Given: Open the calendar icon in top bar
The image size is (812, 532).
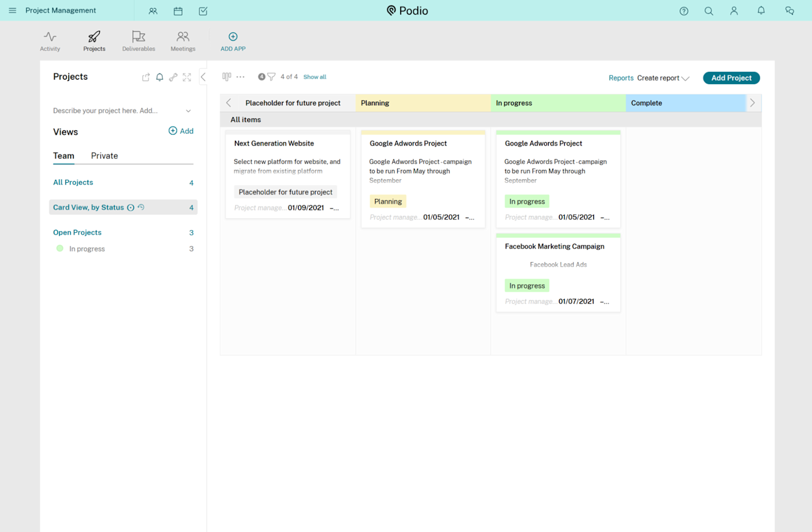Looking at the screenshot, I should 178,11.
